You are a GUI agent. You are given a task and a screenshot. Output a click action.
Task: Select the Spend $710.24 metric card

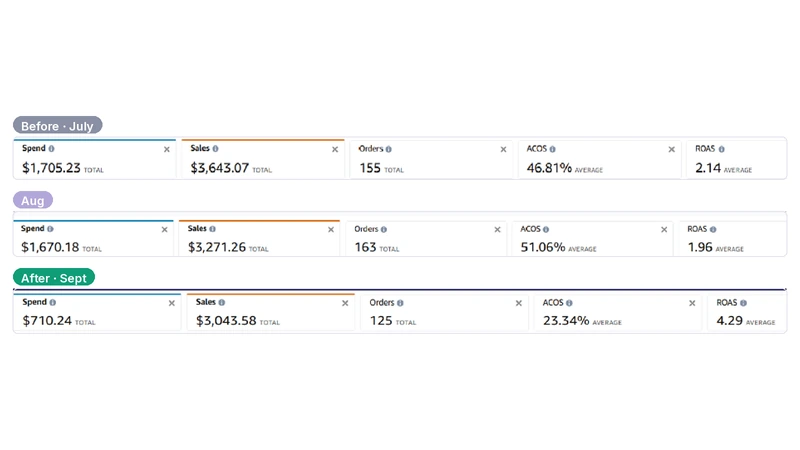click(x=97, y=312)
